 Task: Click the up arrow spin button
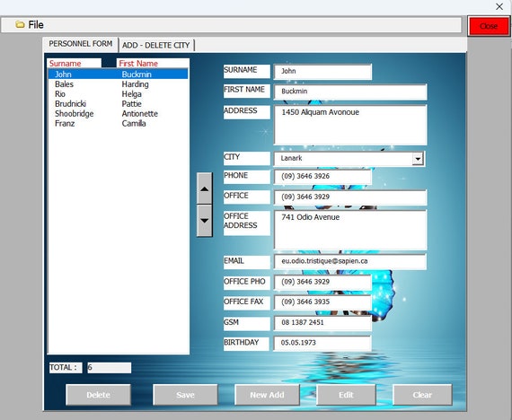(x=205, y=188)
